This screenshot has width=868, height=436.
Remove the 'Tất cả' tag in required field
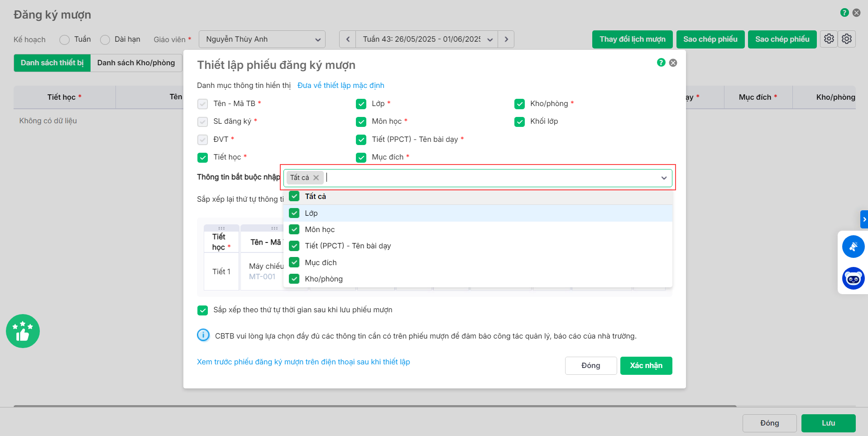coord(316,178)
